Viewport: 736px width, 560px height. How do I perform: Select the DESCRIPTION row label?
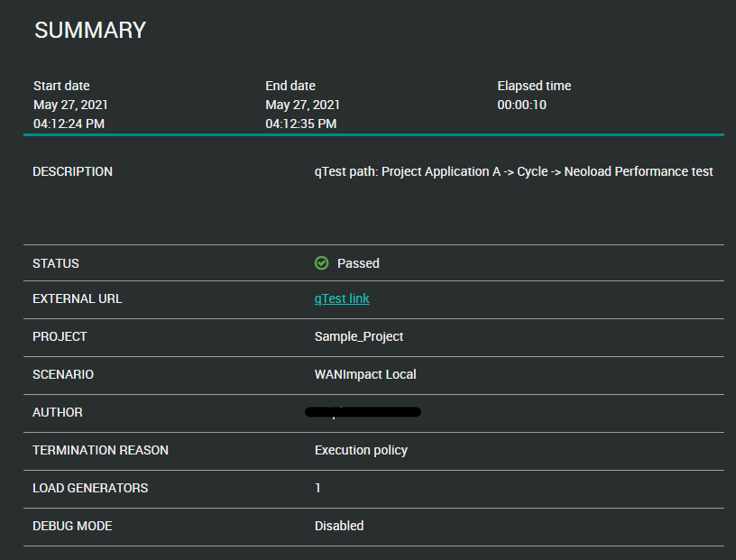pos(73,171)
